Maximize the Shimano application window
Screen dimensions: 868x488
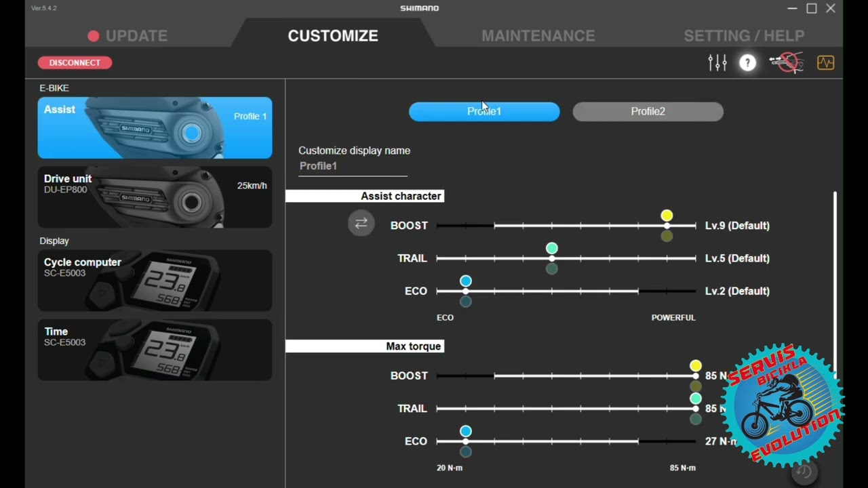tap(811, 8)
